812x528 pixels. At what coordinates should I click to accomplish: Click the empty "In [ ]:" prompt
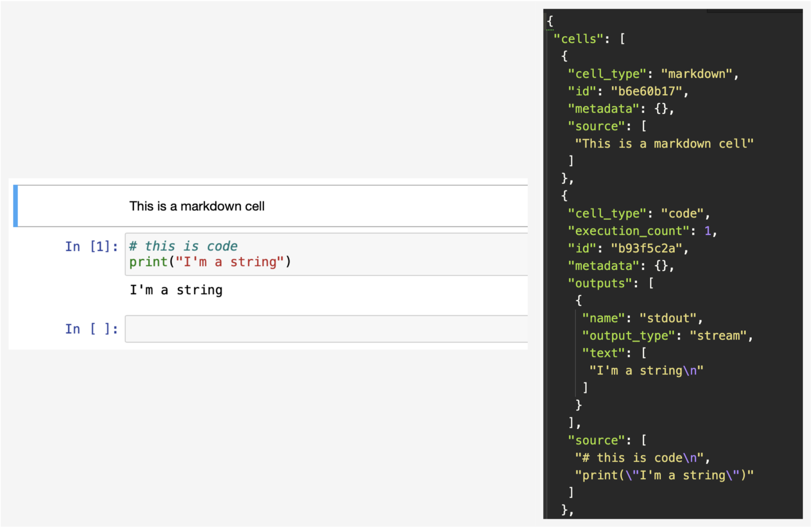[x=91, y=329]
